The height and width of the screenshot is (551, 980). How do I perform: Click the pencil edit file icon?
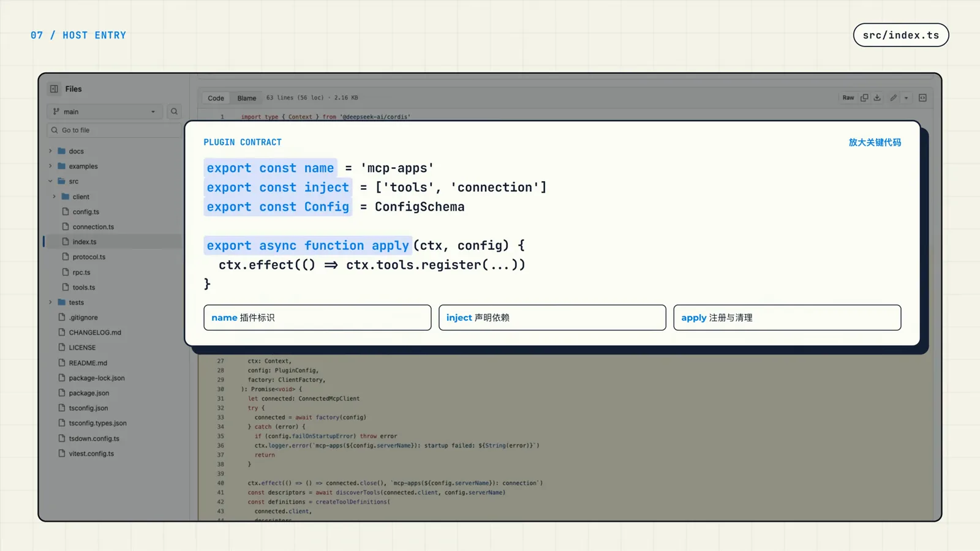tap(894, 98)
